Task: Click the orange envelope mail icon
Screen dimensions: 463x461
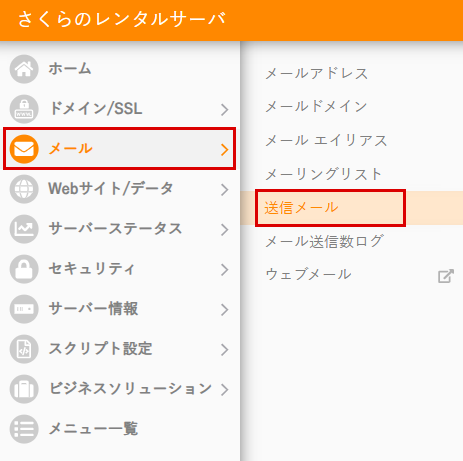Action: pyautogui.click(x=24, y=149)
